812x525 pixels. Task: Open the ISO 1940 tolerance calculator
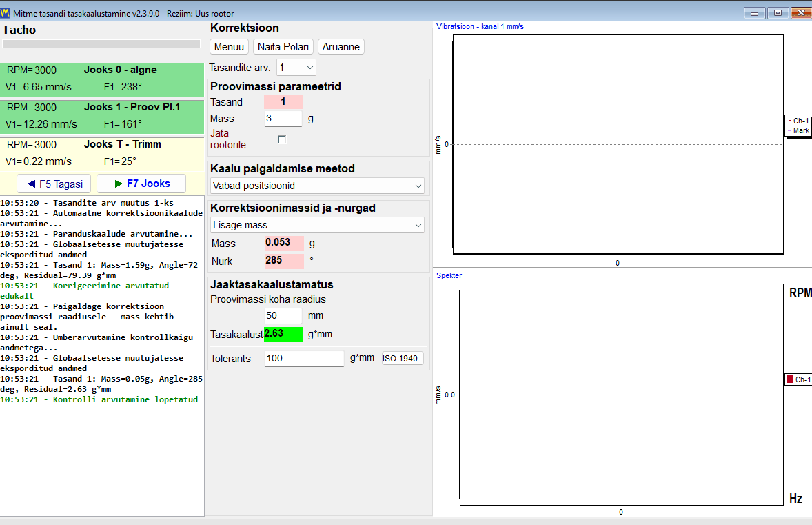[x=403, y=358]
